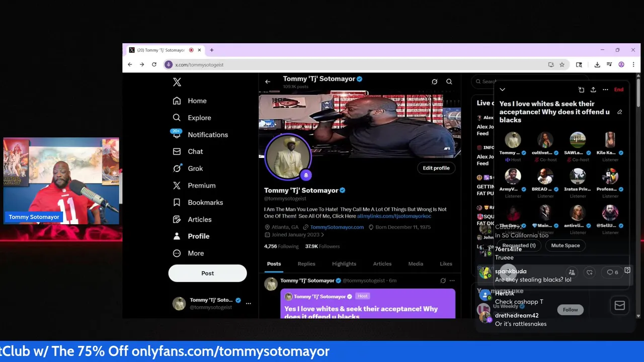Image resolution: width=644 pixels, height=362 pixels.
Task: Switch to the Highlights tab
Action: pos(344,263)
